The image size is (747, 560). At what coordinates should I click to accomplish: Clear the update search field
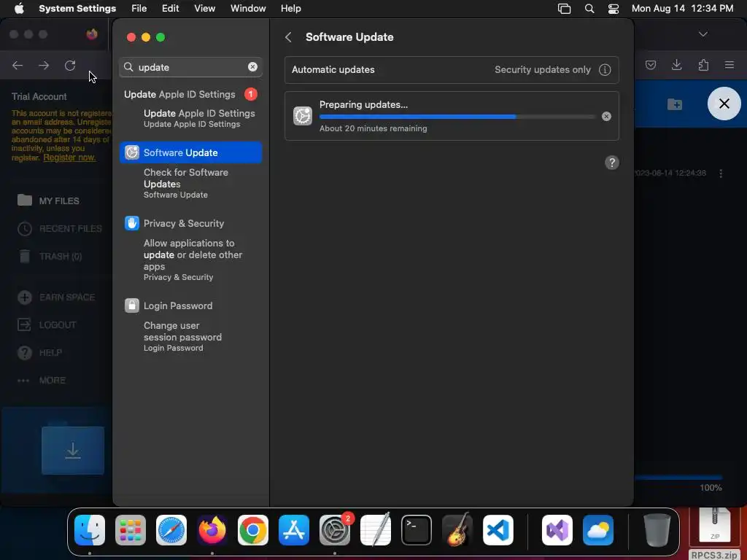coord(252,67)
